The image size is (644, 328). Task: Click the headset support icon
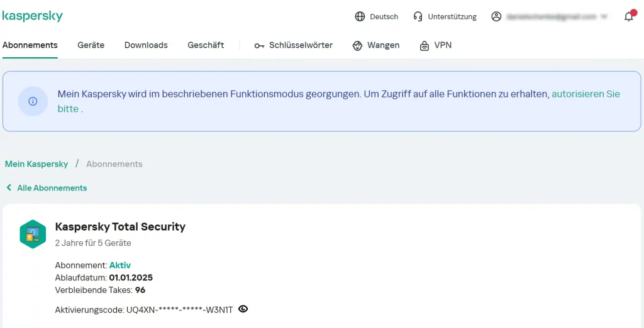418,17
